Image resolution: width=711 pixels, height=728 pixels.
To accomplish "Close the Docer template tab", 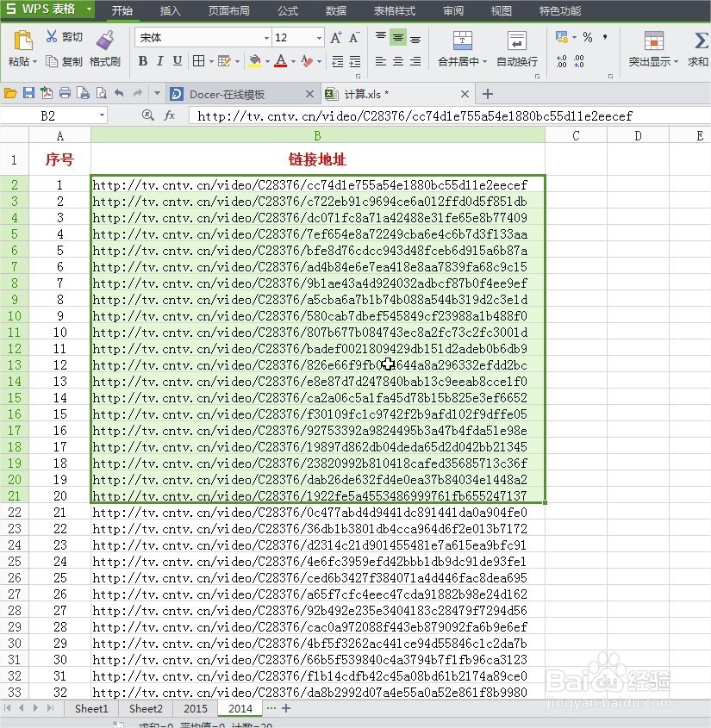I will tap(309, 94).
